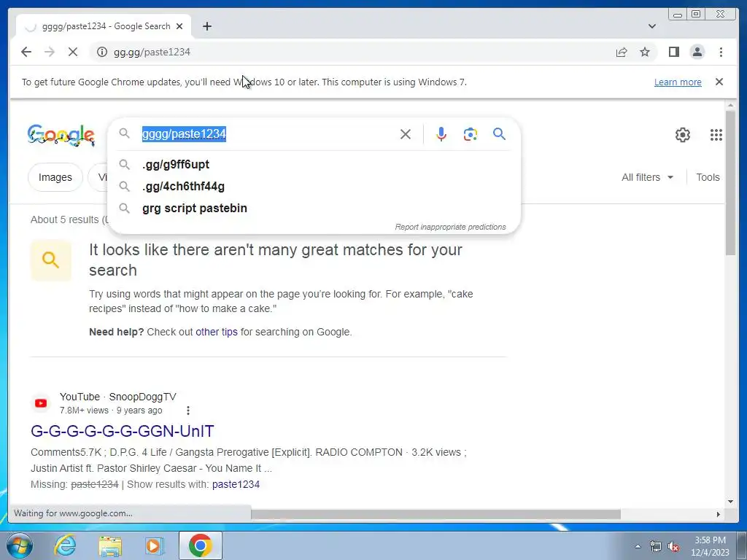Viewport: 747px width, 560px height.
Task: Click in the Google search field
Action: (x=267, y=134)
